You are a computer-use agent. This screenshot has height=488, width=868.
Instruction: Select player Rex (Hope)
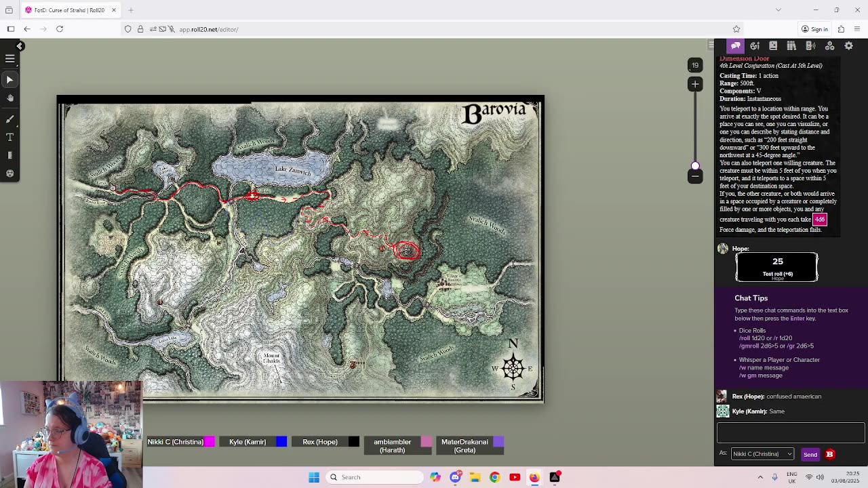[x=320, y=442]
